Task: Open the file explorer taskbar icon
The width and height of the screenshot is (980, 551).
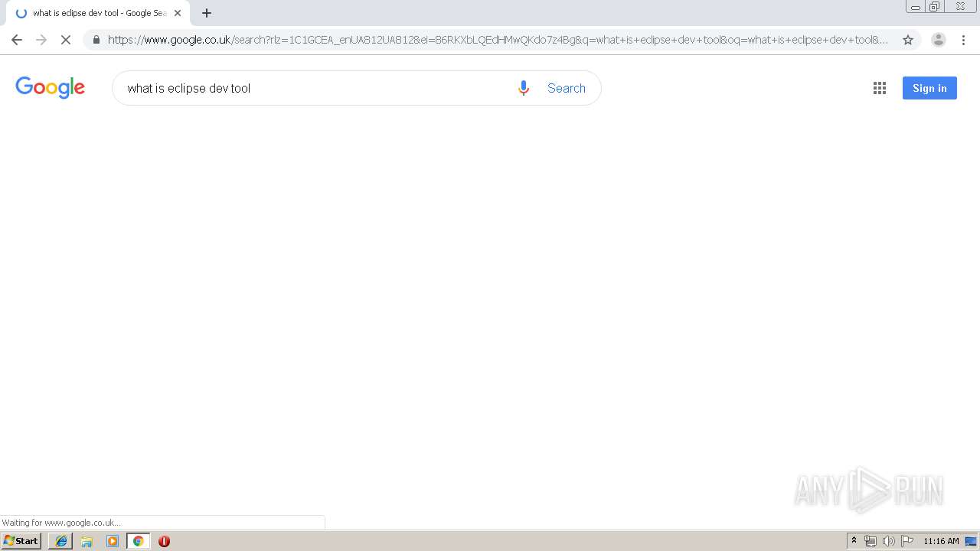Action: (x=87, y=541)
